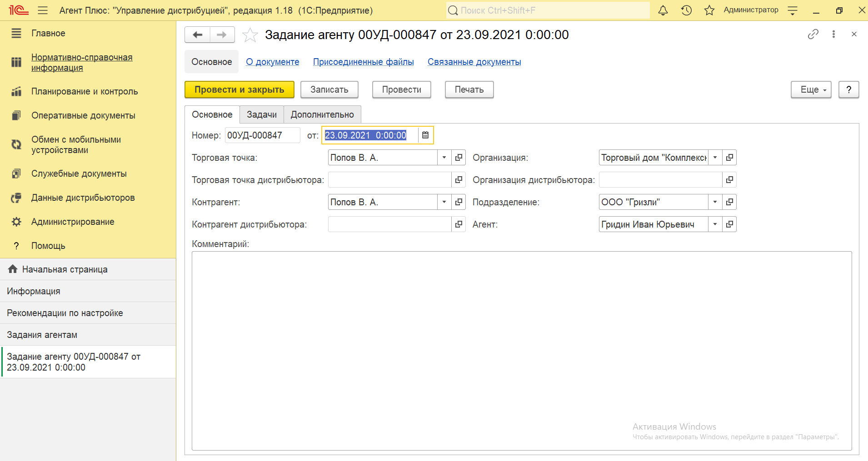Switch to the Дополнительно tab
868x461 pixels.
click(x=322, y=114)
